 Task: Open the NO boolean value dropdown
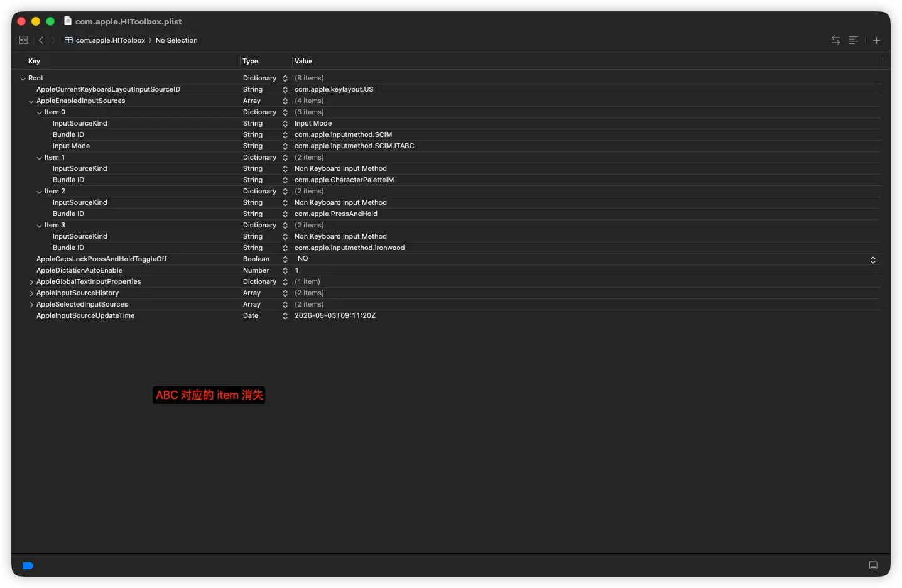click(x=872, y=259)
